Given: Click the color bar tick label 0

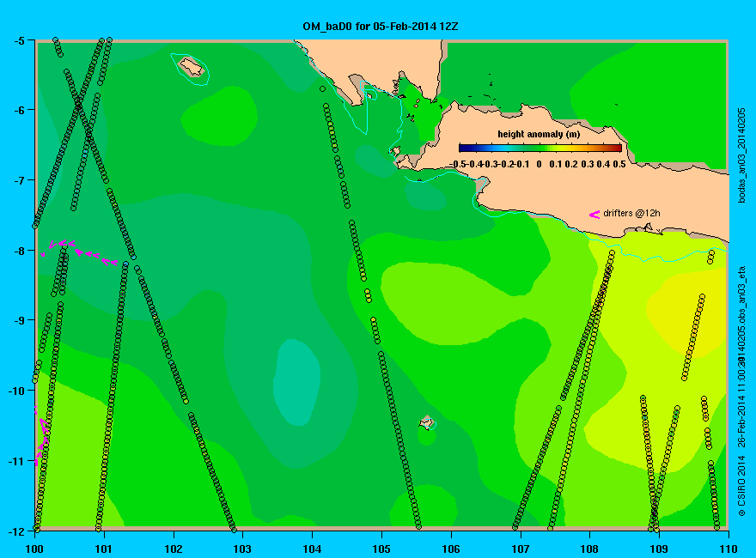Looking at the screenshot, I should pos(539,164).
